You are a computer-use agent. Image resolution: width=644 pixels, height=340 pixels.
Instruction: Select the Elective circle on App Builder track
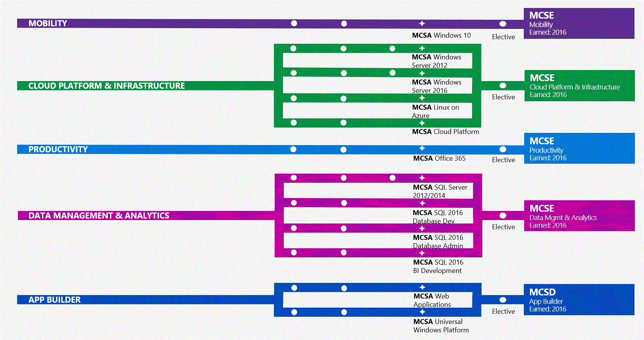tap(503, 300)
